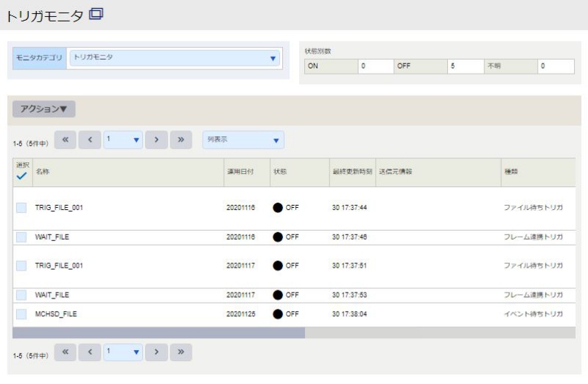Sort by the 名称 column header
Image resolution: width=588 pixels, height=384 pixels.
coord(128,172)
